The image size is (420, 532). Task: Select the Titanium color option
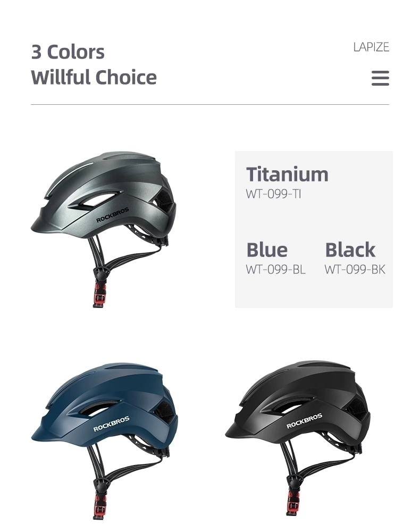(x=287, y=174)
